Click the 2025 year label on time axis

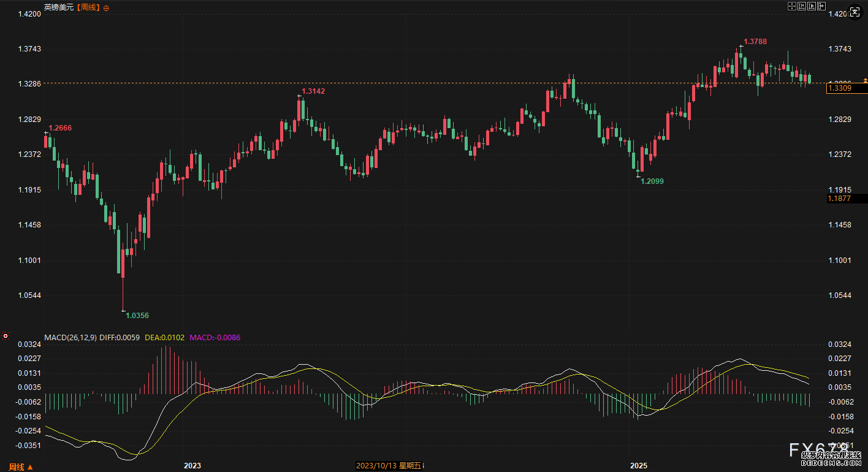point(639,466)
